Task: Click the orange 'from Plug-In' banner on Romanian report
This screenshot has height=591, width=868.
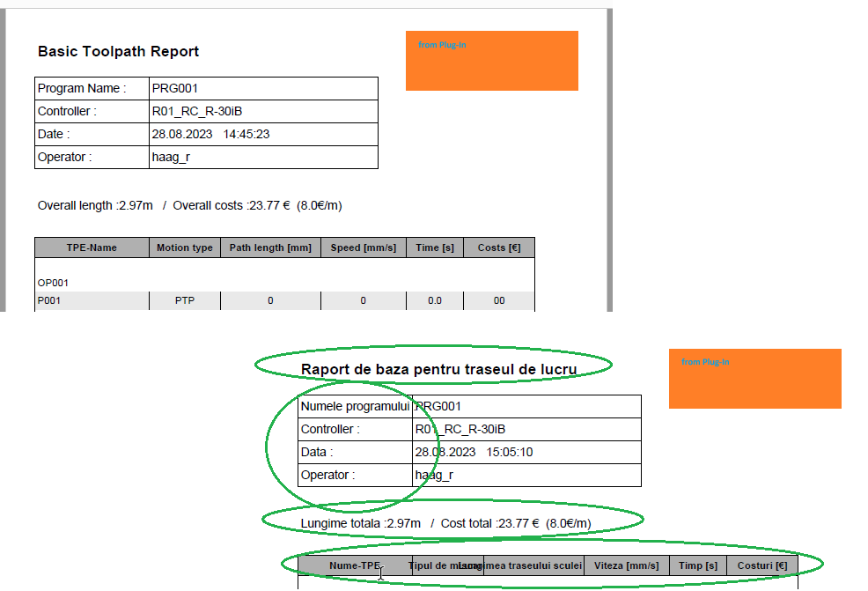Action: tap(754, 379)
